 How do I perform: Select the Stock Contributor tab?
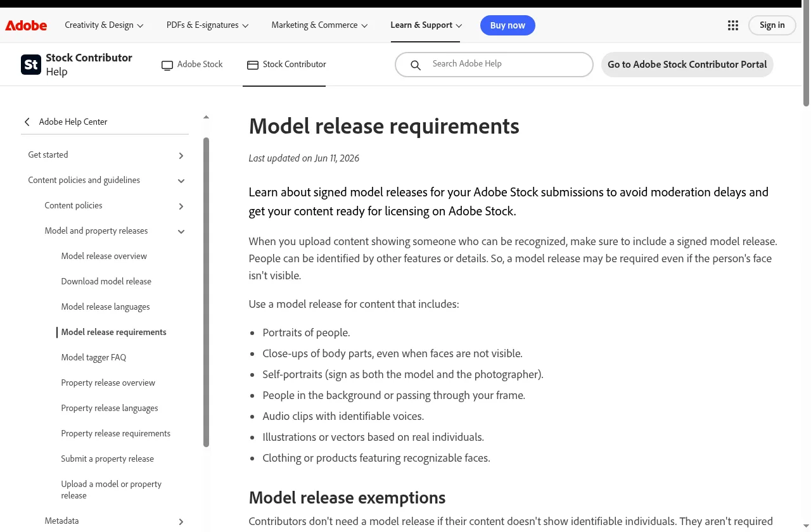286,65
